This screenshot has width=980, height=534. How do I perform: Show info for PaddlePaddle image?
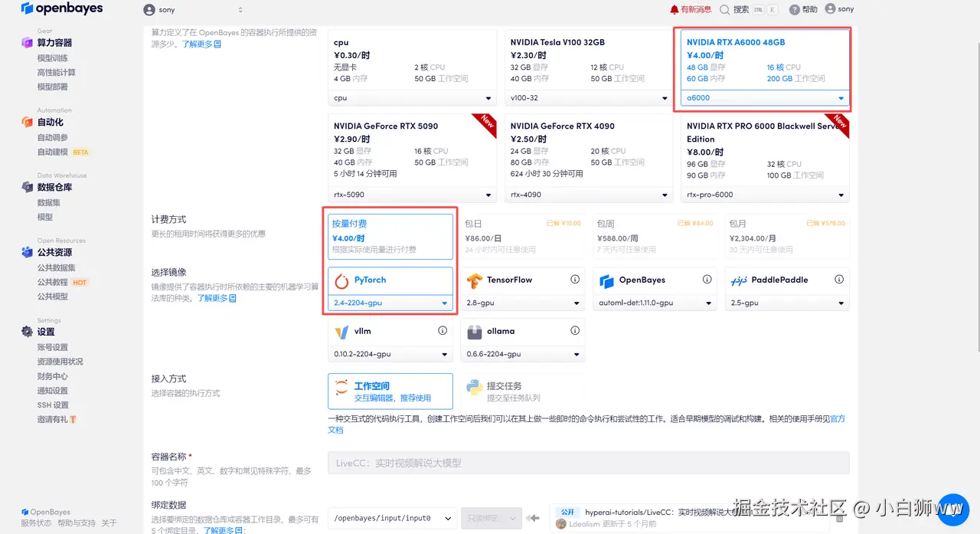click(839, 280)
